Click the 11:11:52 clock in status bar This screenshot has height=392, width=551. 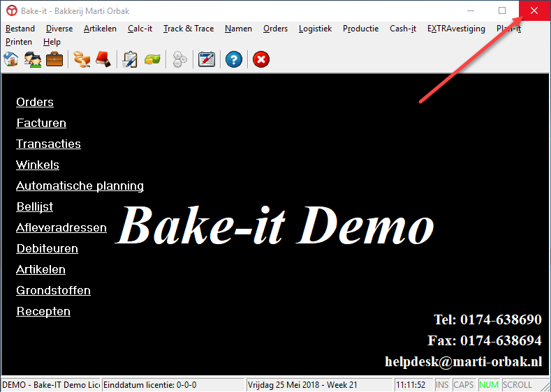pos(413,385)
